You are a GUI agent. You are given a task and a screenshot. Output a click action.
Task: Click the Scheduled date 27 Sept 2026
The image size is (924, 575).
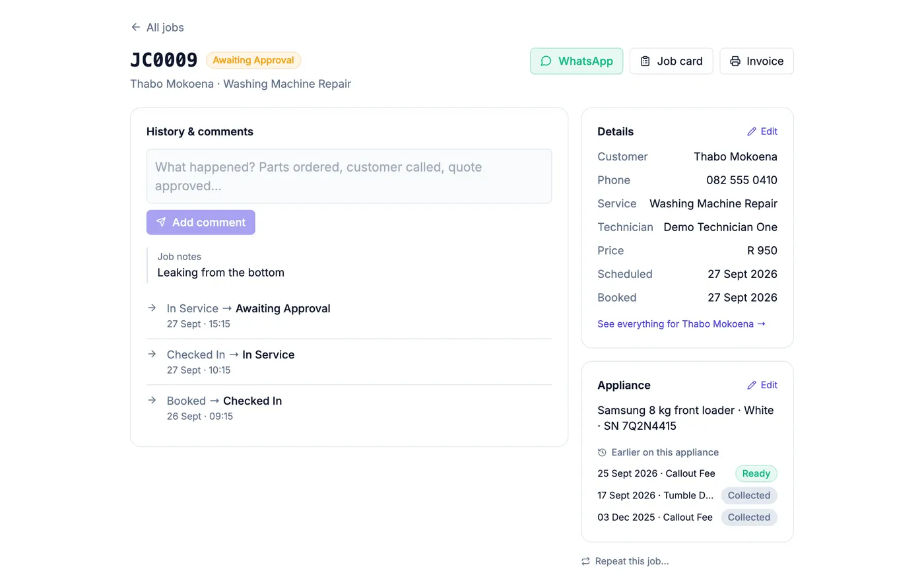[742, 274]
